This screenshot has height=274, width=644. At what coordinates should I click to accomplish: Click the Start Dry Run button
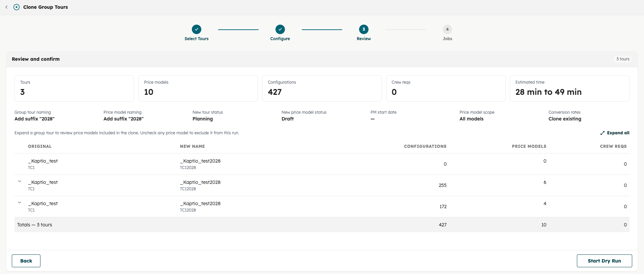tap(604, 261)
